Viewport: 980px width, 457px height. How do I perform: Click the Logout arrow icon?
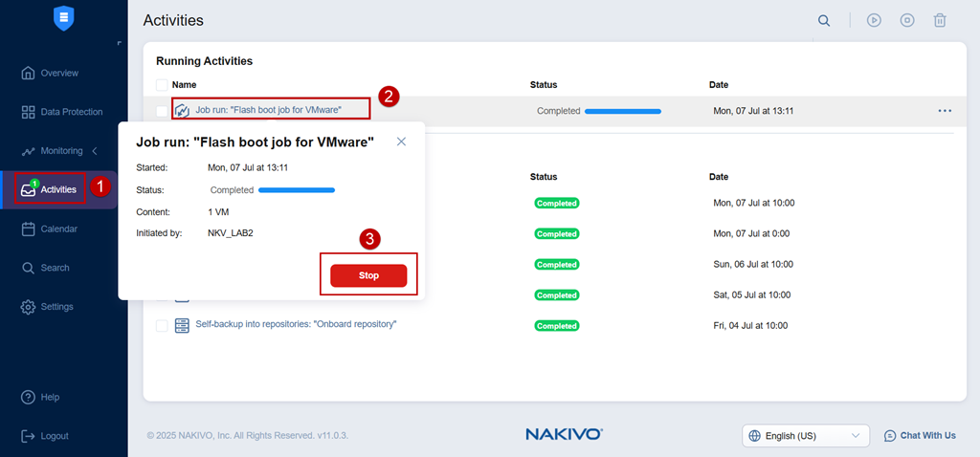tap(28, 436)
